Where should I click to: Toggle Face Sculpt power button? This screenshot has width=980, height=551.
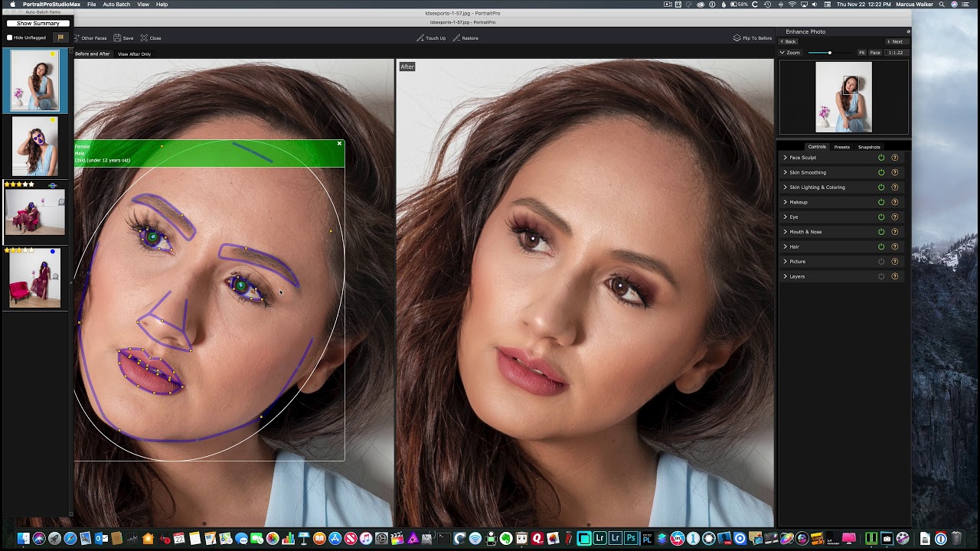881,158
